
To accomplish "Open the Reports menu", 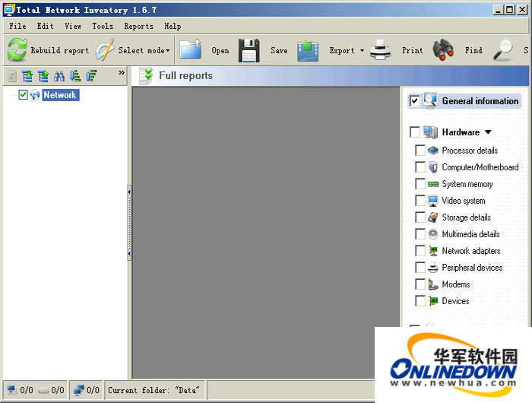I will pyautogui.click(x=138, y=26).
